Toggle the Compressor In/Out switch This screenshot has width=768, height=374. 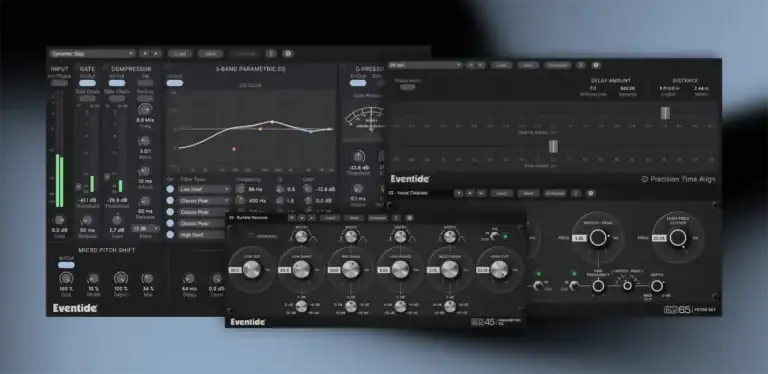[x=117, y=83]
